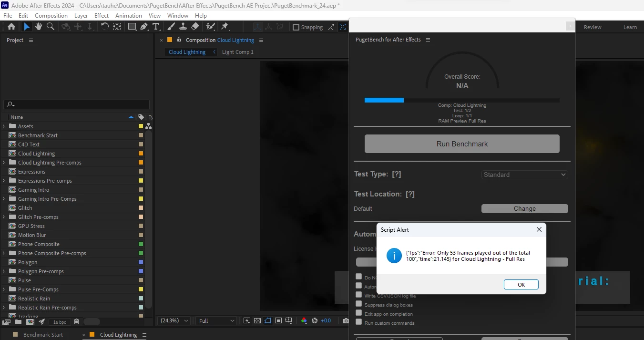Click the Run Benchmark button
The width and height of the screenshot is (644, 340).
click(x=462, y=144)
